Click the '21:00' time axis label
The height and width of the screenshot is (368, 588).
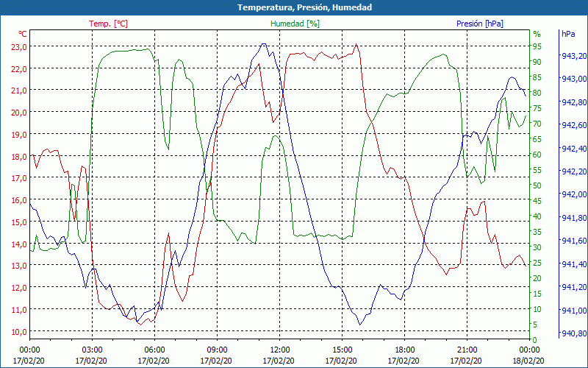click(467, 350)
